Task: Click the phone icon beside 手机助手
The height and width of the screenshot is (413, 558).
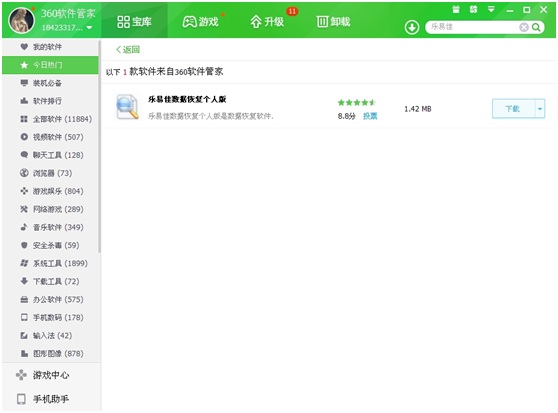Action: [21, 399]
